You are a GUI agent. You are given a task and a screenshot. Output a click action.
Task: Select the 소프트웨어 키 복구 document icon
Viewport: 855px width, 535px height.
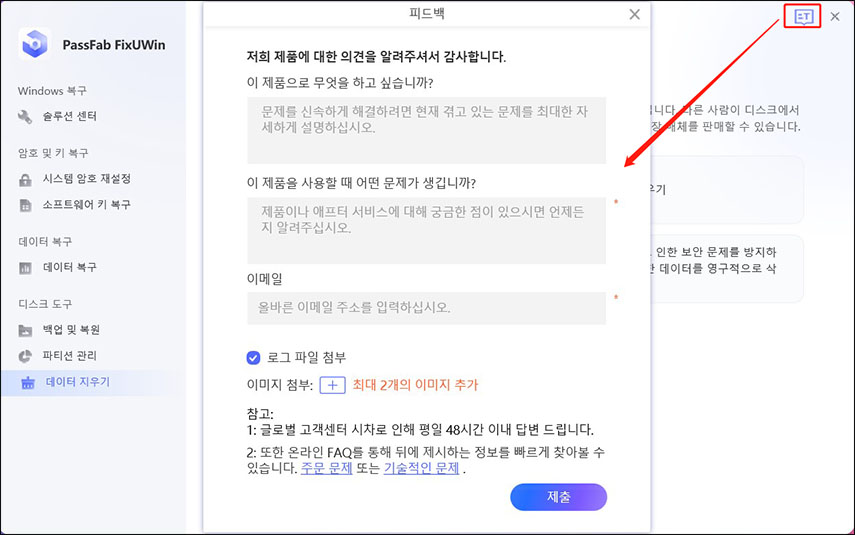pyautogui.click(x=25, y=205)
